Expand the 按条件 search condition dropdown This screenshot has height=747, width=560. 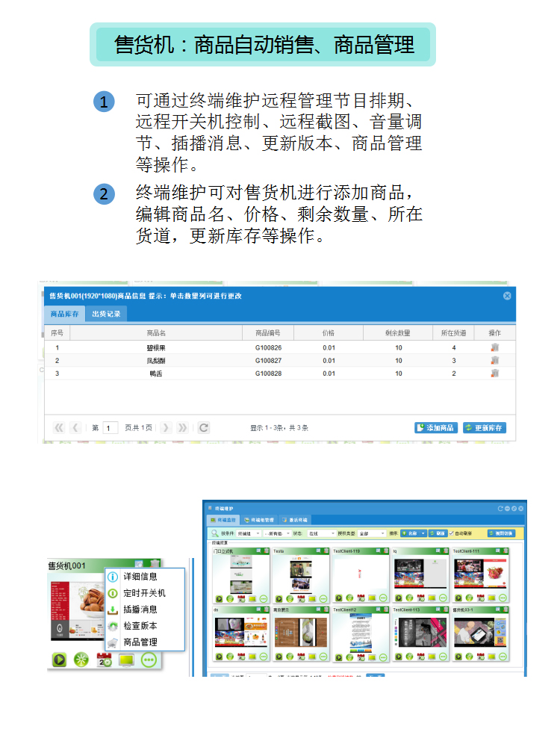tap(248, 533)
